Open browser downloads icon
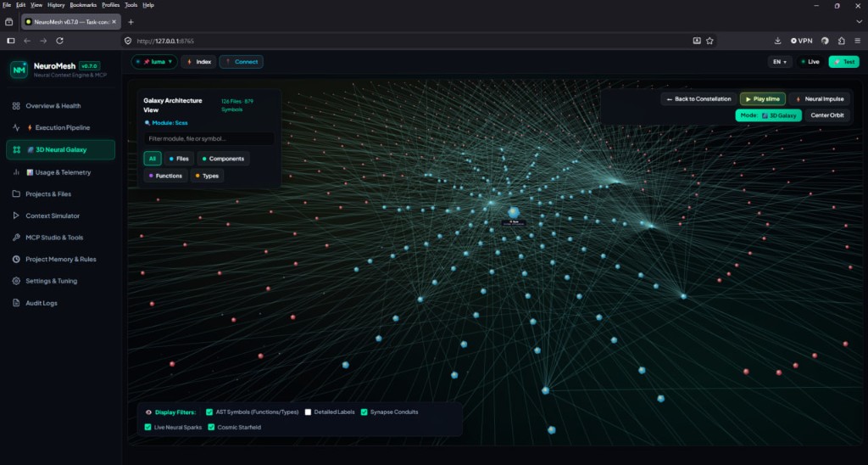Image resolution: width=868 pixels, height=465 pixels. point(778,41)
